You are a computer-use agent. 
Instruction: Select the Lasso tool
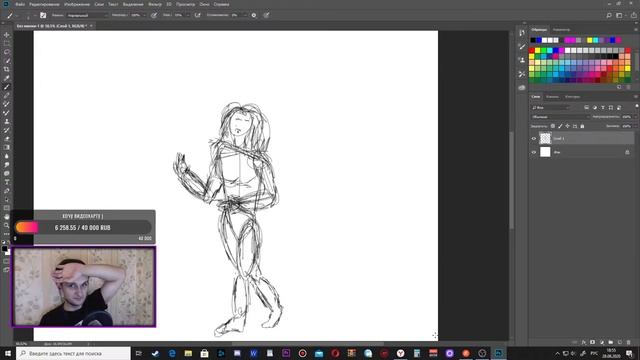[7, 52]
